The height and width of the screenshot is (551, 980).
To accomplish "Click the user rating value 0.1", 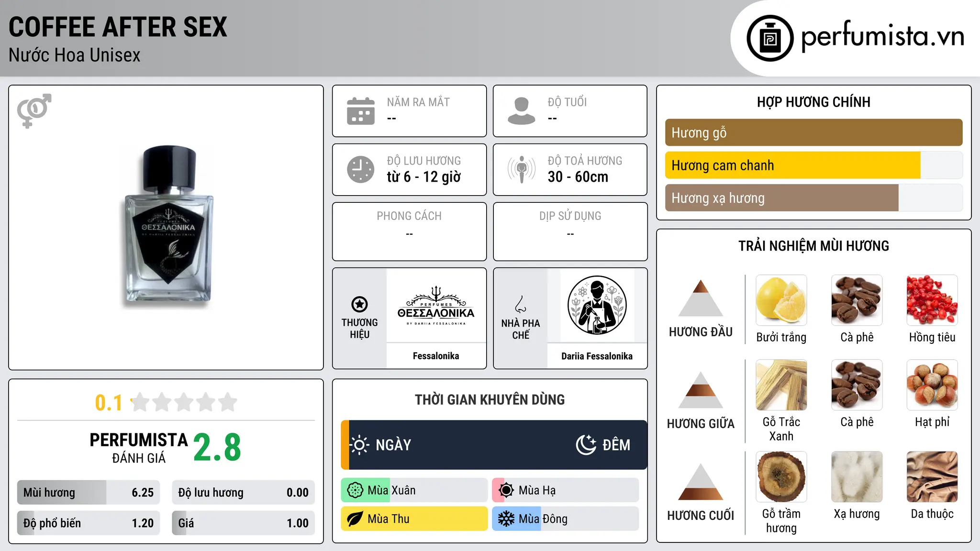I will 109,403.
